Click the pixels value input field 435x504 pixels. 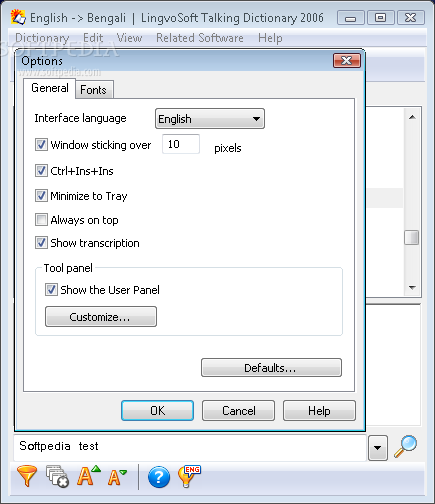tap(181, 144)
